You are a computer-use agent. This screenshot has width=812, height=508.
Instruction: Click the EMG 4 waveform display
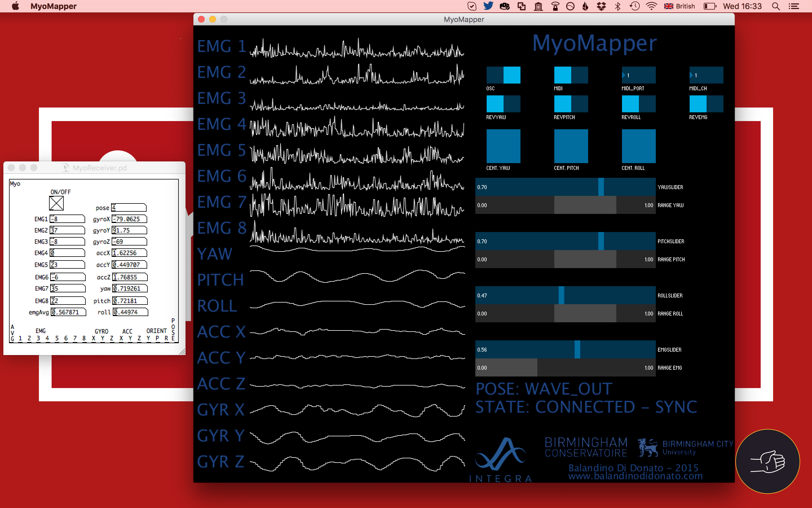pos(357,127)
